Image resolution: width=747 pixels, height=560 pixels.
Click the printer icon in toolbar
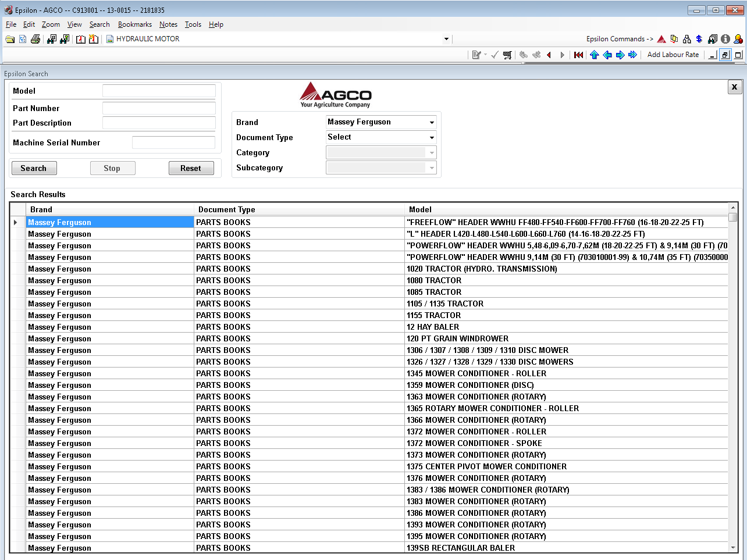coord(35,39)
